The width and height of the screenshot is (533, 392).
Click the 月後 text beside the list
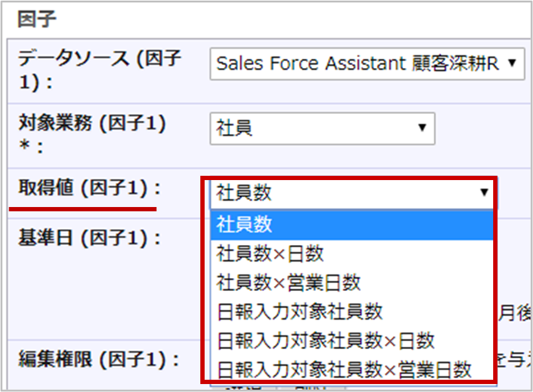pos(515,313)
